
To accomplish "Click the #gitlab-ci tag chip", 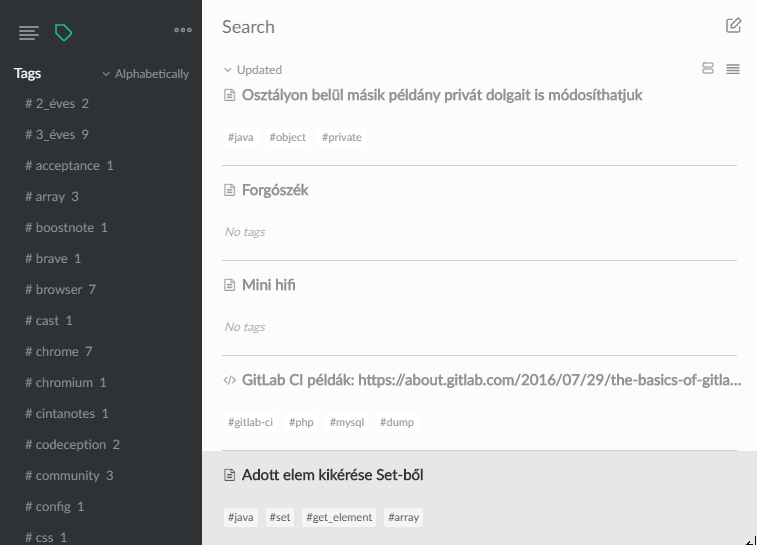I will tap(251, 422).
